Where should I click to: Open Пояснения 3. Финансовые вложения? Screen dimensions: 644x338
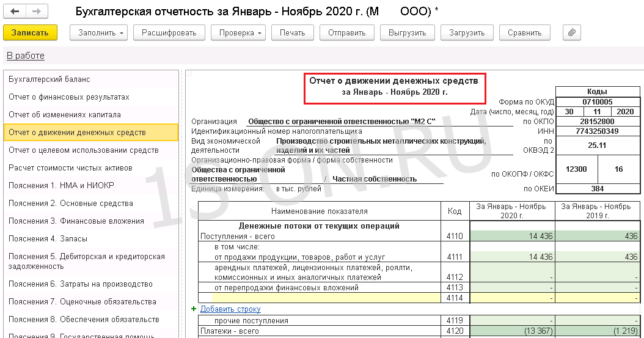click(x=91, y=221)
